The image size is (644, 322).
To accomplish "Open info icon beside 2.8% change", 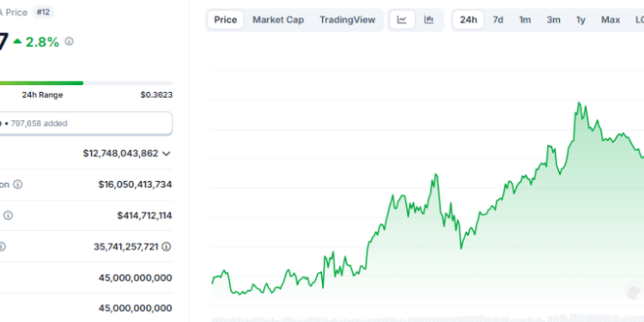I will pyautogui.click(x=69, y=41).
